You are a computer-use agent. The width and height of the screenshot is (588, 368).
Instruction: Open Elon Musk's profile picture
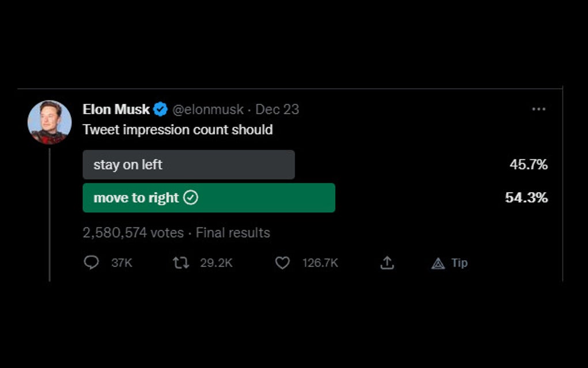pyautogui.click(x=50, y=122)
